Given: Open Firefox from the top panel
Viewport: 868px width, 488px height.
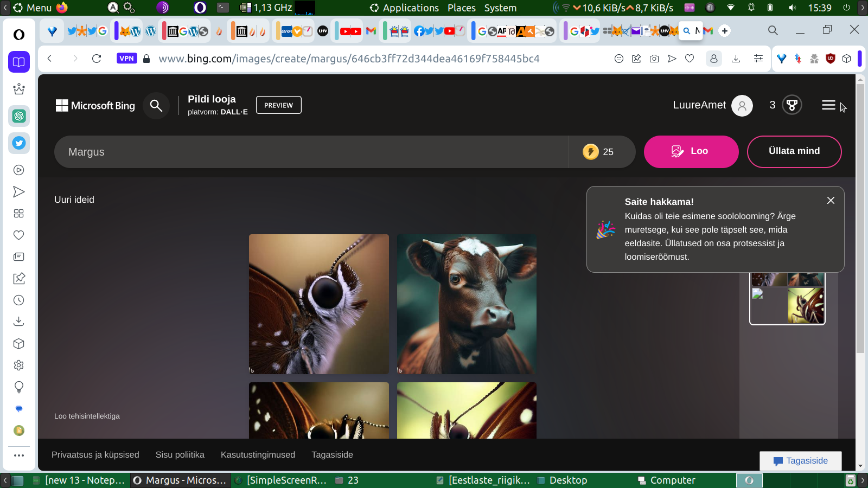Looking at the screenshot, I should click(x=62, y=8).
